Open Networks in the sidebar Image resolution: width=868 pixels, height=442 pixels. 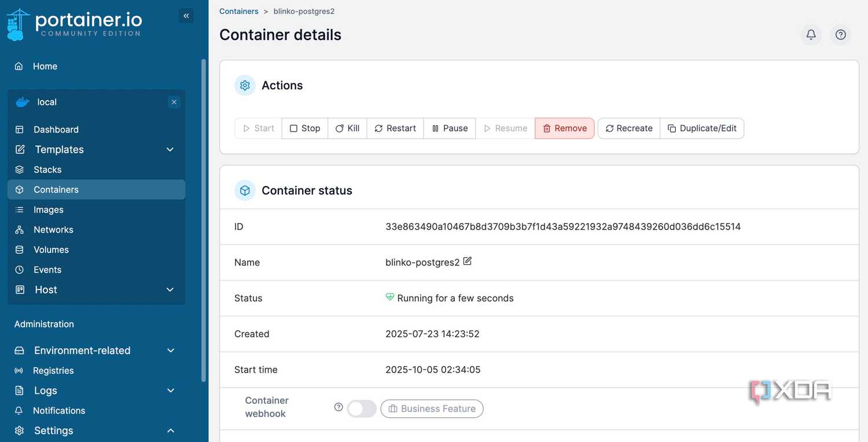pos(96,229)
